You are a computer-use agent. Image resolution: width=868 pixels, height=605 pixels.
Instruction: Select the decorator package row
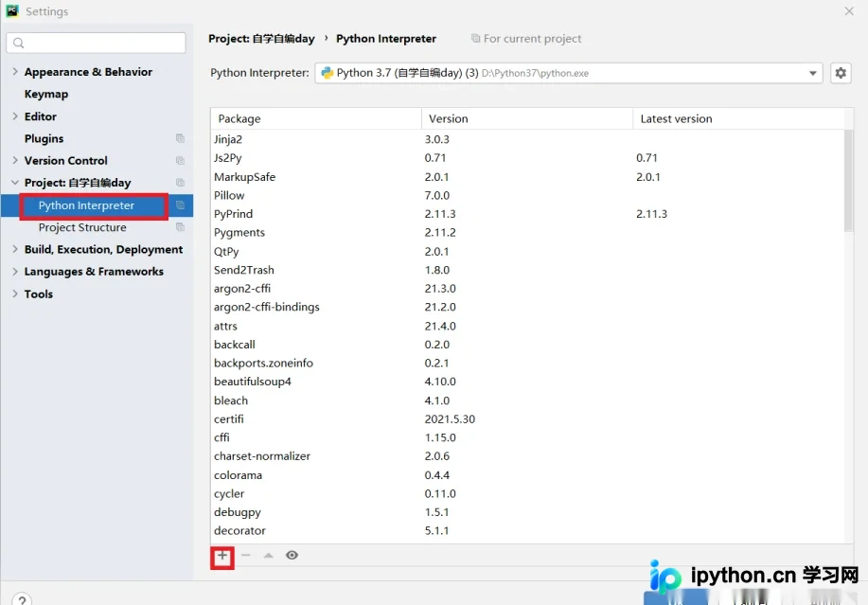tap(527, 530)
